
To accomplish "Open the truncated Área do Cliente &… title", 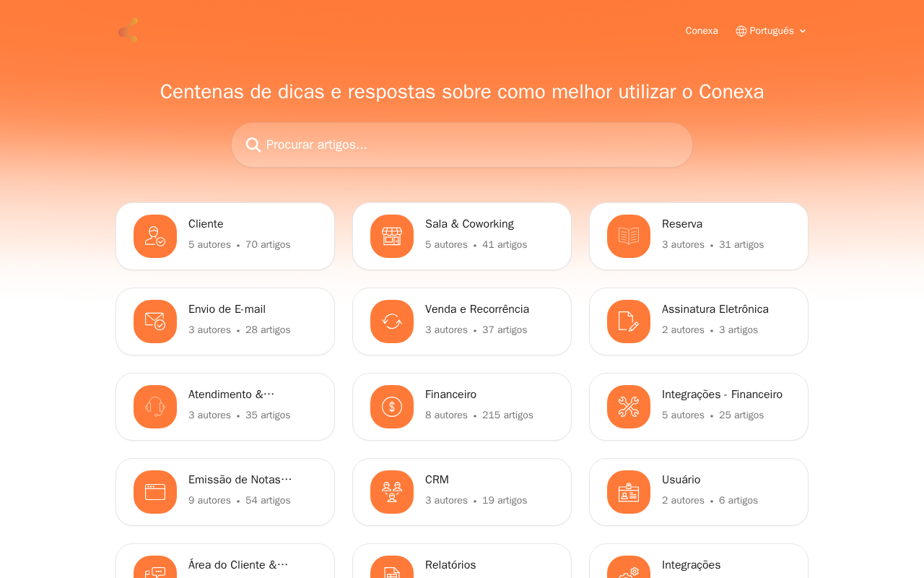I will pos(238,565).
